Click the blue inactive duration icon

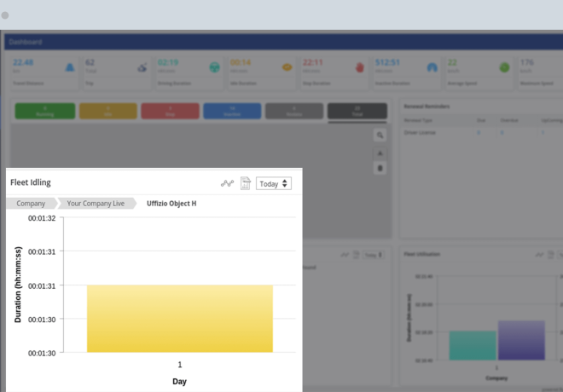(432, 66)
